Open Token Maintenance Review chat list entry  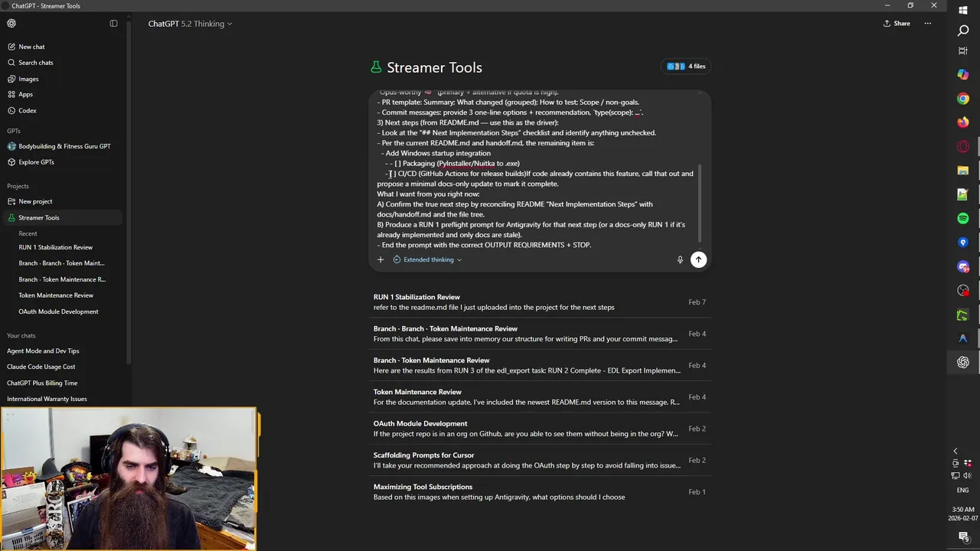pos(540,397)
